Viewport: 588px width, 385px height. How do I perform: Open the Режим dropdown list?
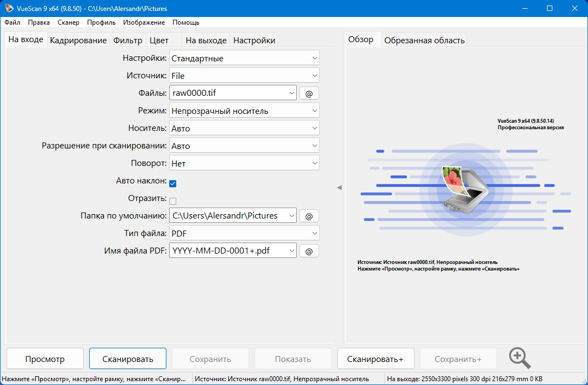click(x=244, y=111)
